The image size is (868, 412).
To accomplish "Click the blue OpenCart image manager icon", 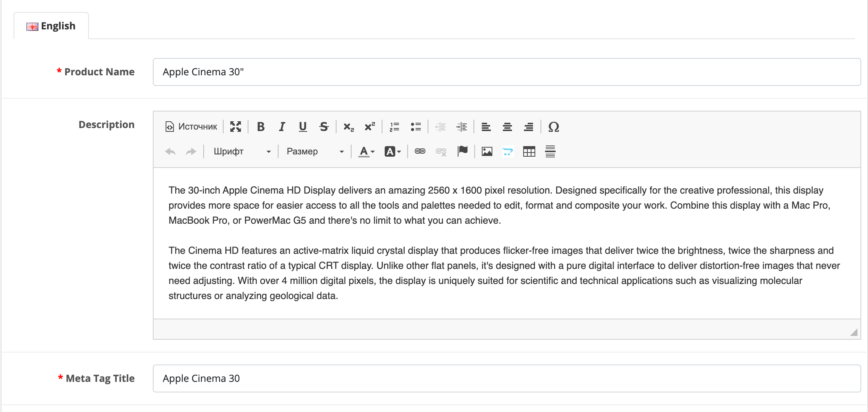I will [508, 151].
